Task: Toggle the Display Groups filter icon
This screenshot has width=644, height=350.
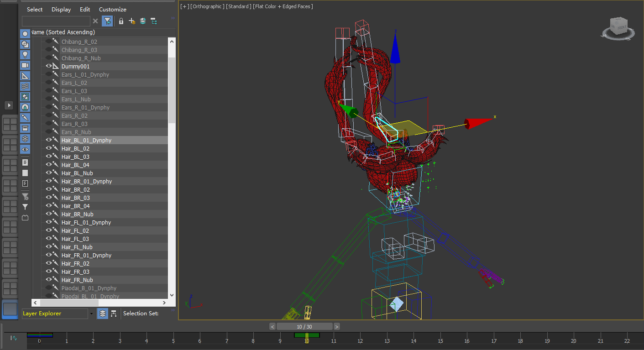Action: 25,97
